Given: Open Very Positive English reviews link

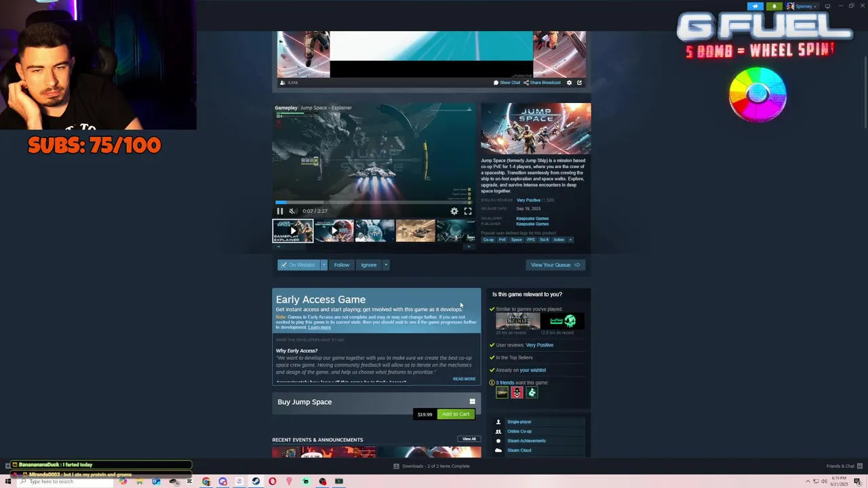Looking at the screenshot, I should (528, 200).
